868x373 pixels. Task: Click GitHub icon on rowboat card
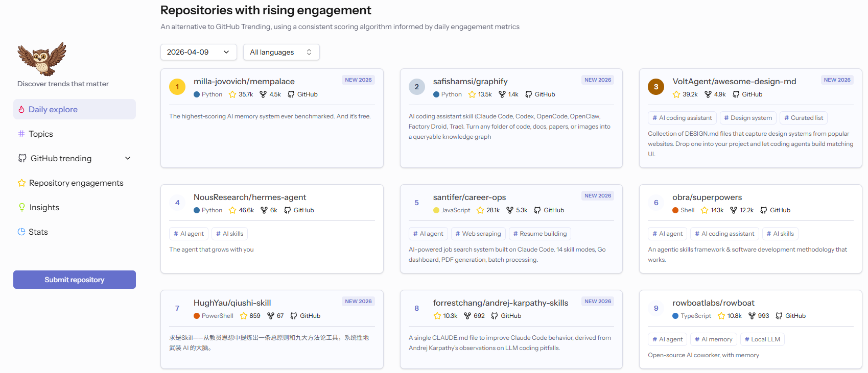779,316
